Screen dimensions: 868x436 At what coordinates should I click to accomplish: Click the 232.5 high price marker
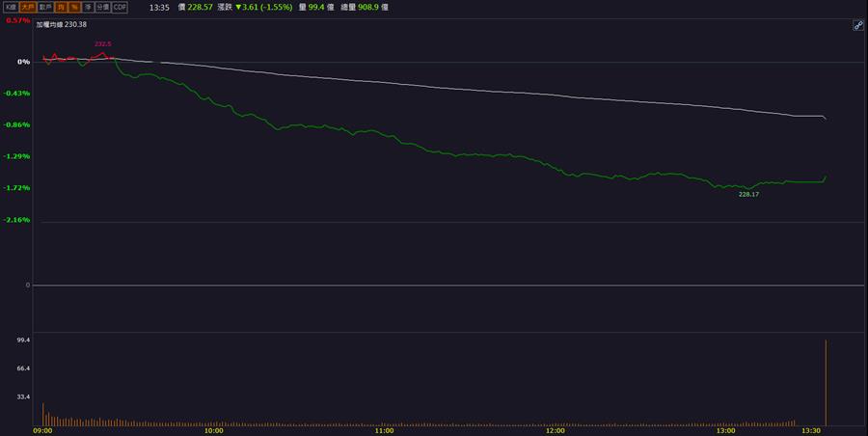[x=103, y=43]
